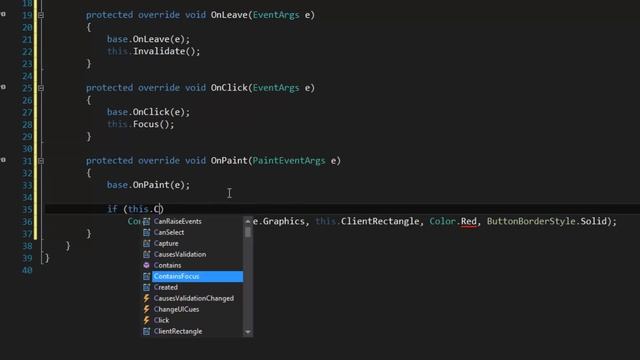Image resolution: width=640 pixels, height=360 pixels.
Task: Click the OnLeave method name
Action: [229, 15]
